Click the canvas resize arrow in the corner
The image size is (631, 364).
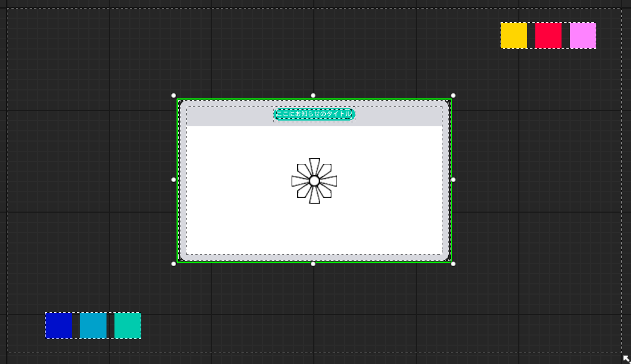[626, 359]
